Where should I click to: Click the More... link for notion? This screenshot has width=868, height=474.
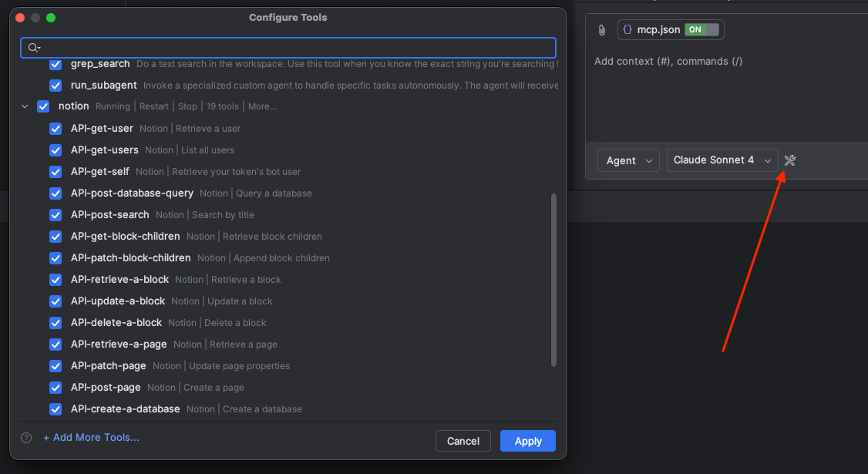(262, 106)
